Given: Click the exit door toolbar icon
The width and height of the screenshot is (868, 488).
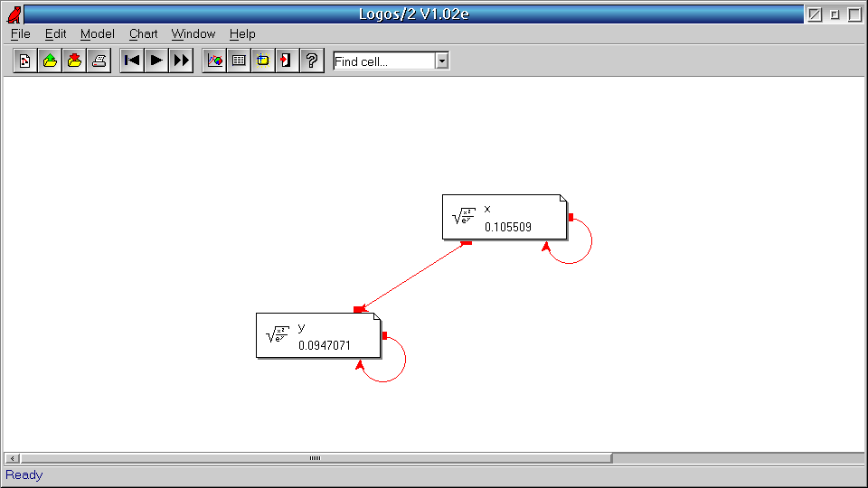Looking at the screenshot, I should (x=287, y=61).
